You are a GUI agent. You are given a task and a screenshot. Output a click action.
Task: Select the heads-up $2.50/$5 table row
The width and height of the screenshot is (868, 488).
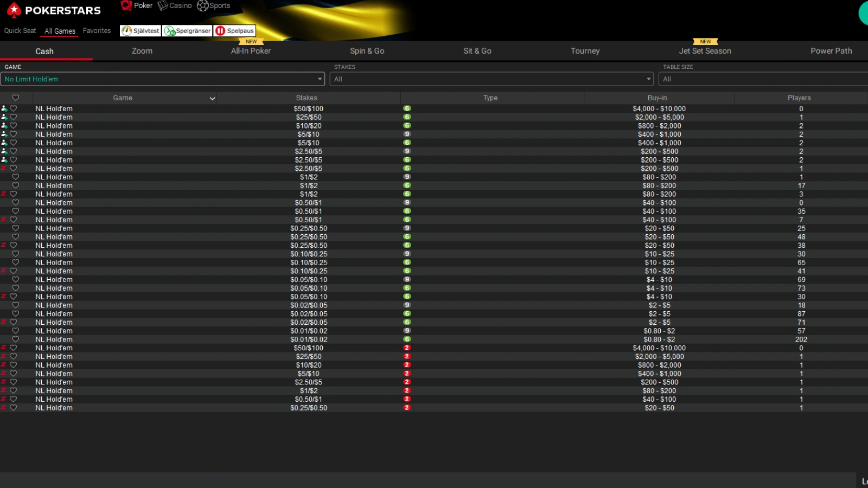click(434, 382)
